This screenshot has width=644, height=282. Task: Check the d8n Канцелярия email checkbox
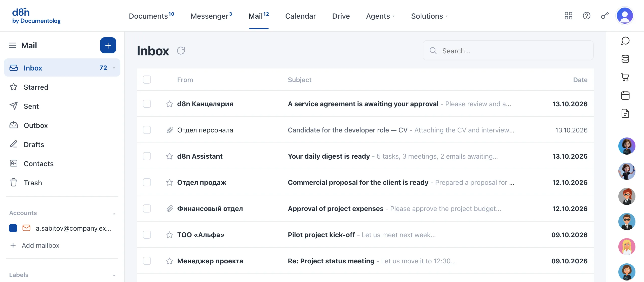click(x=147, y=104)
